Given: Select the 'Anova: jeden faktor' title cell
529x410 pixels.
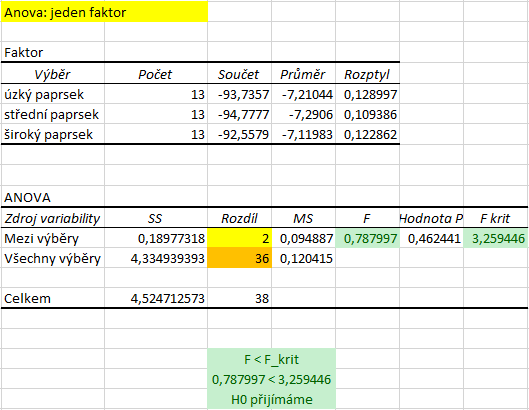Looking at the screenshot, I should (104, 12).
